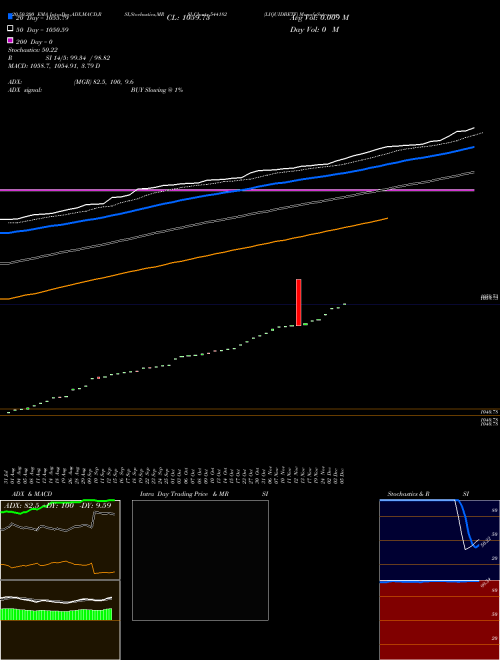Click the empty Intra Day Trading chart box
The height and width of the screenshot is (660, 500).
click(x=200, y=560)
